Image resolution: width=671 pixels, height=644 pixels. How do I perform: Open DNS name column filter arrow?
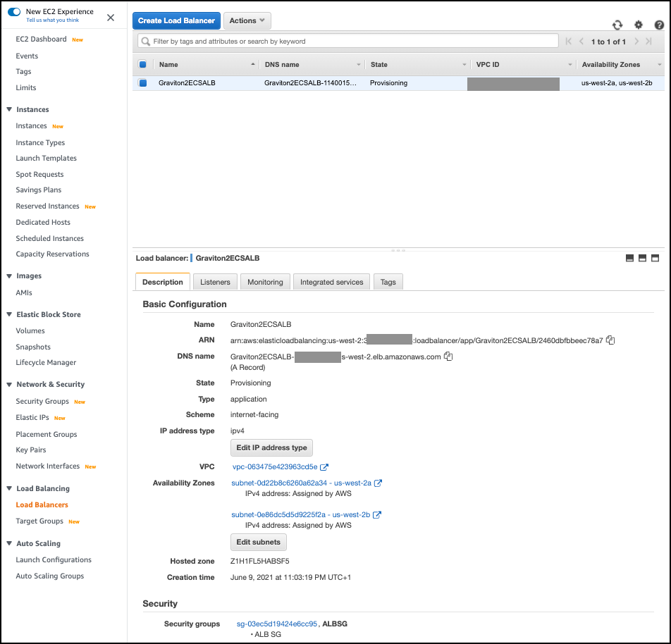click(359, 65)
